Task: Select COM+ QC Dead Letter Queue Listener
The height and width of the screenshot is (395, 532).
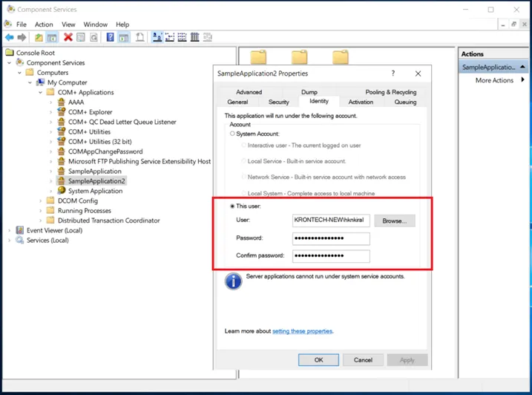Action: point(122,122)
